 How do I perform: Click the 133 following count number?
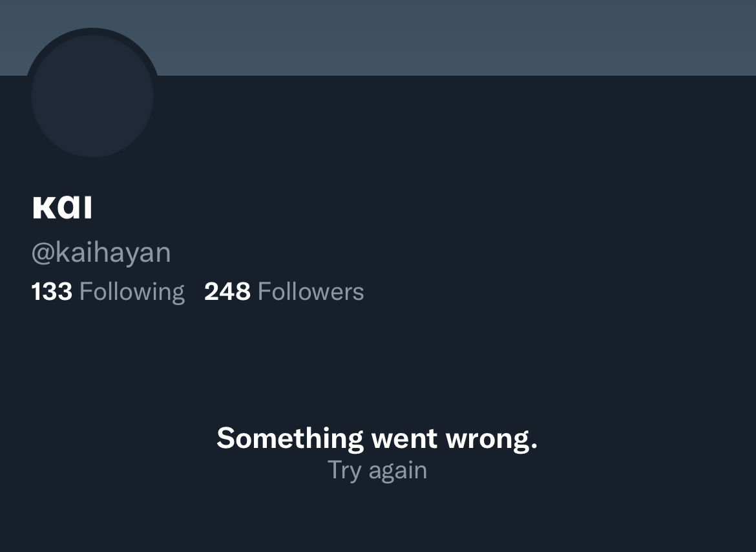coord(52,292)
